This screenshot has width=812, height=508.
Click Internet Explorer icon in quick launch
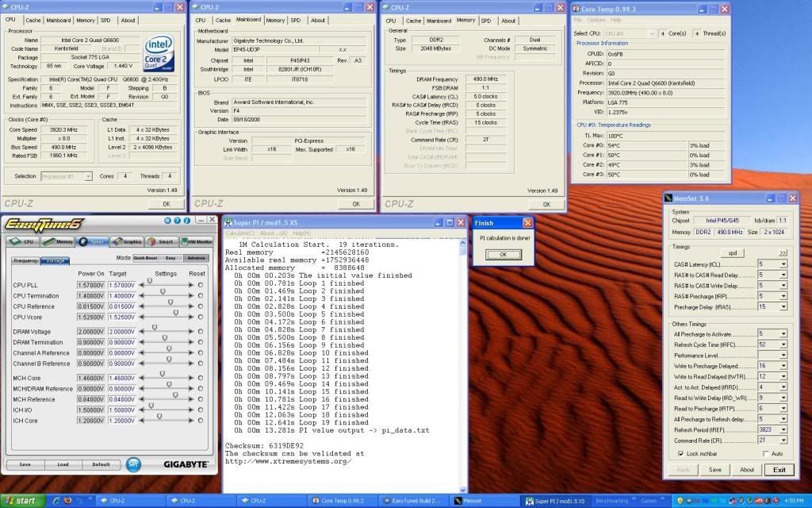coord(56,501)
